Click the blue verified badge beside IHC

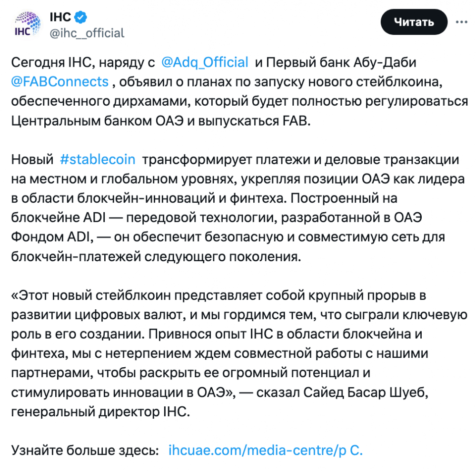click(81, 17)
